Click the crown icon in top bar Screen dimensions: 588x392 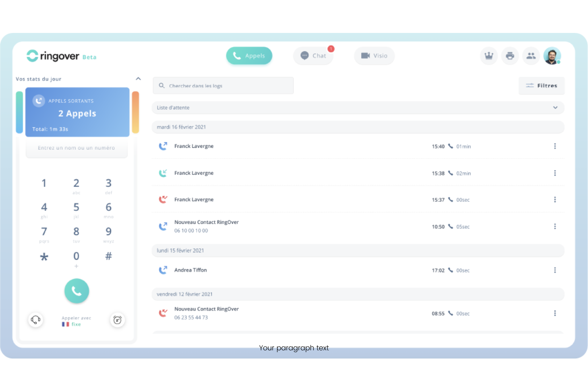[x=489, y=56]
